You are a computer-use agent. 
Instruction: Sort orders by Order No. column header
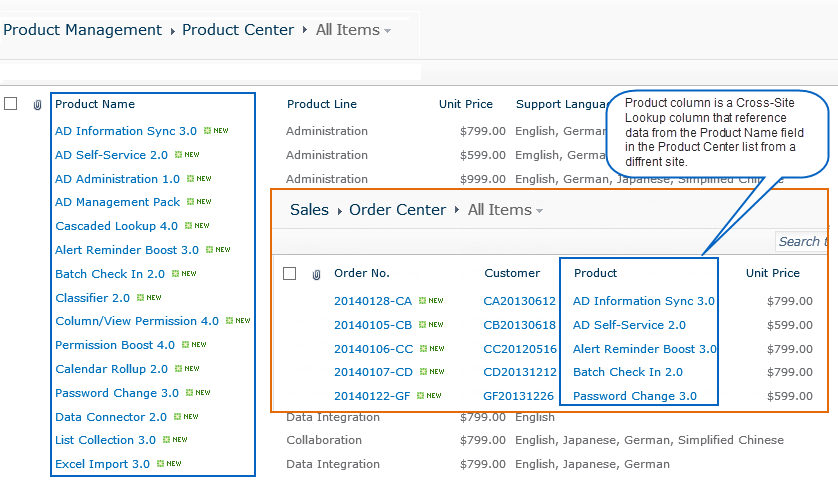click(x=361, y=273)
